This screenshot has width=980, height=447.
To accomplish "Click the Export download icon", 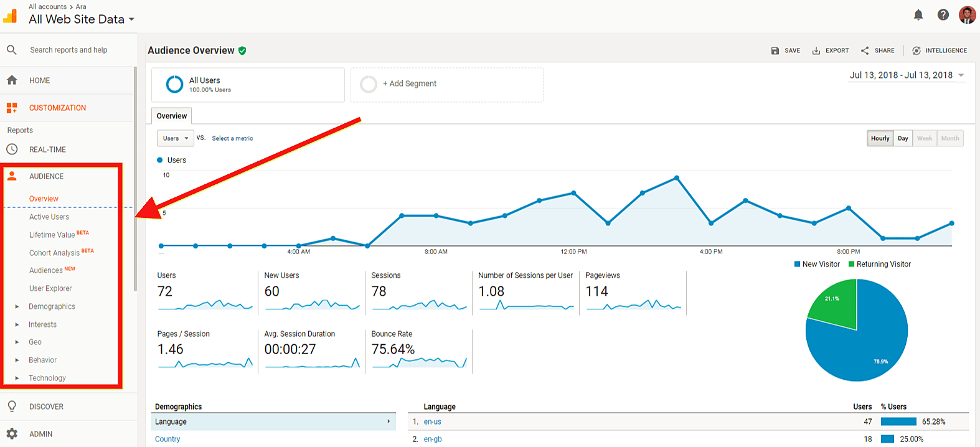I will pyautogui.click(x=816, y=50).
